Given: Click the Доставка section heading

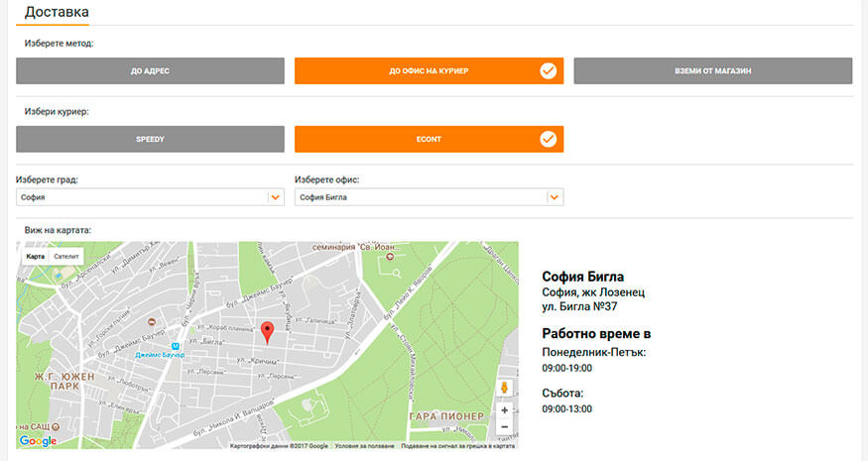Looking at the screenshot, I should pos(57,12).
